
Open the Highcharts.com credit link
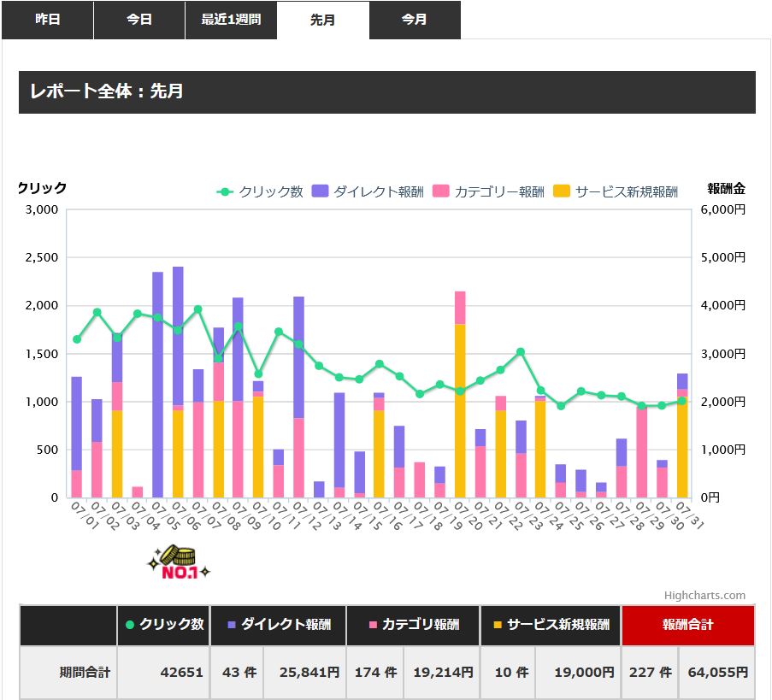tap(704, 595)
